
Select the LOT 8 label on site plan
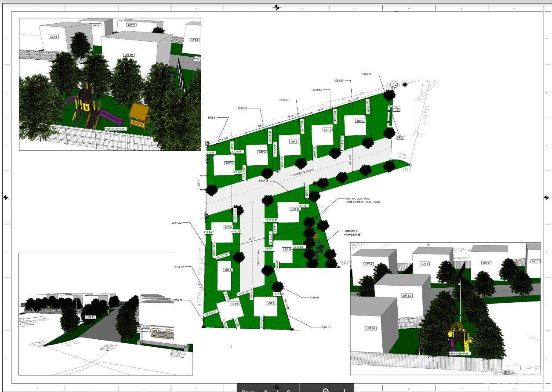click(x=234, y=303)
